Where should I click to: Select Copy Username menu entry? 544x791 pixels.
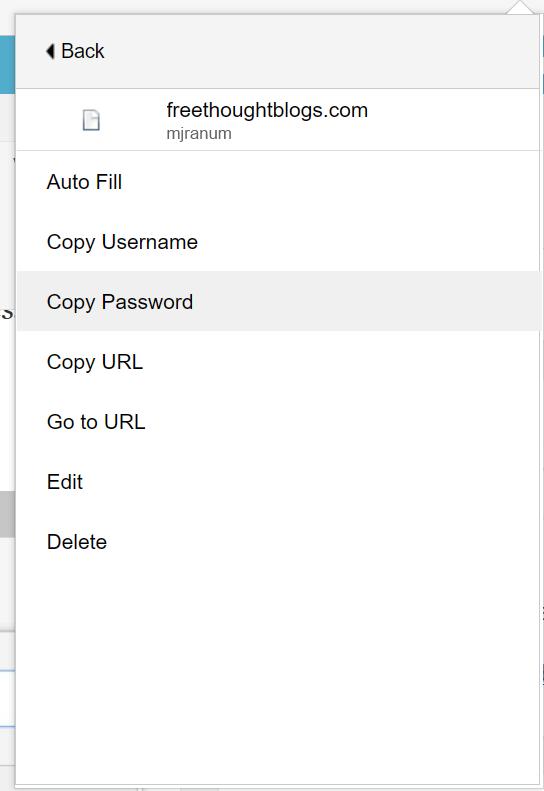click(278, 242)
